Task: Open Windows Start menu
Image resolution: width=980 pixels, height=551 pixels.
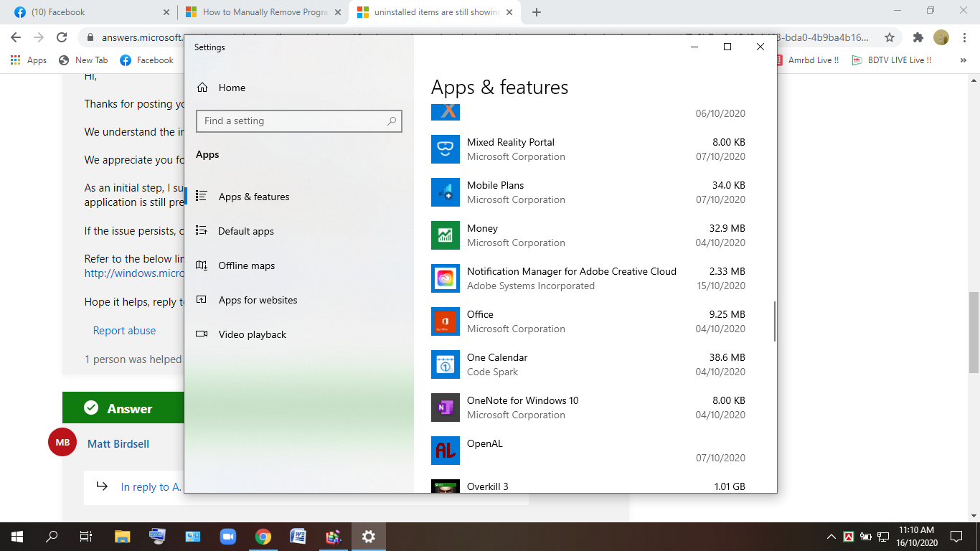Action: [17, 537]
